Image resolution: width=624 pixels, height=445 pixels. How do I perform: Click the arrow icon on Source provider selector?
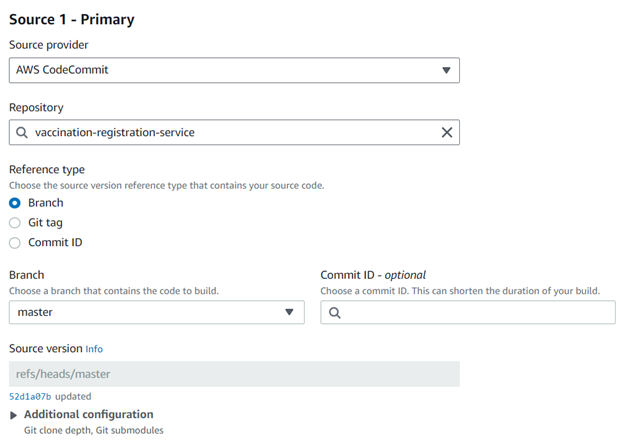446,70
